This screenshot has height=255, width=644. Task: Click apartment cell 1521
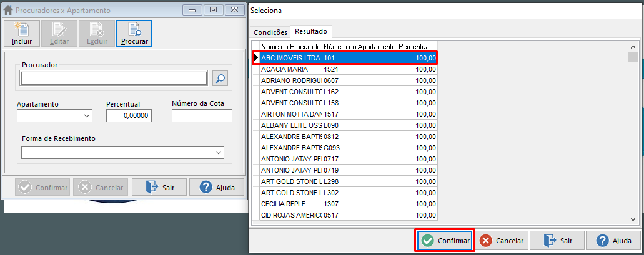[359, 69]
